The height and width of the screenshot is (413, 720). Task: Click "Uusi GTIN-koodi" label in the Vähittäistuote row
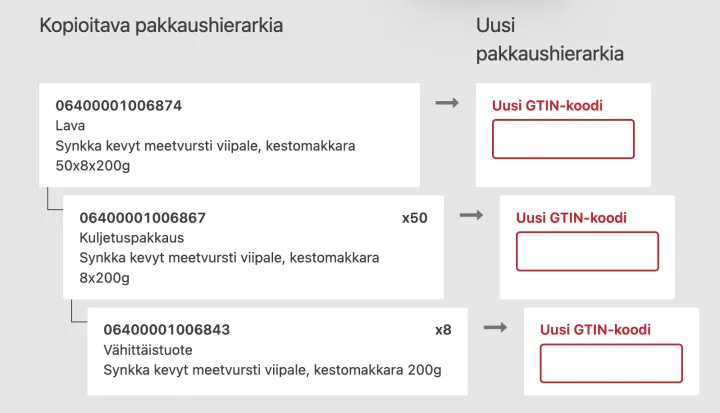pyautogui.click(x=595, y=329)
